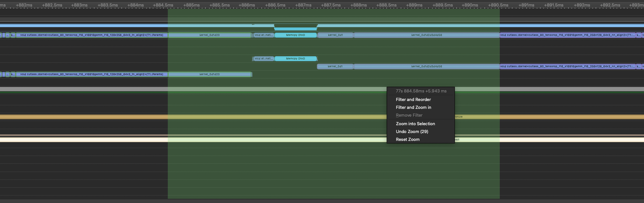Select the upper-row cutlass 128x256 tn_align2 kernel block

[x=92, y=35]
